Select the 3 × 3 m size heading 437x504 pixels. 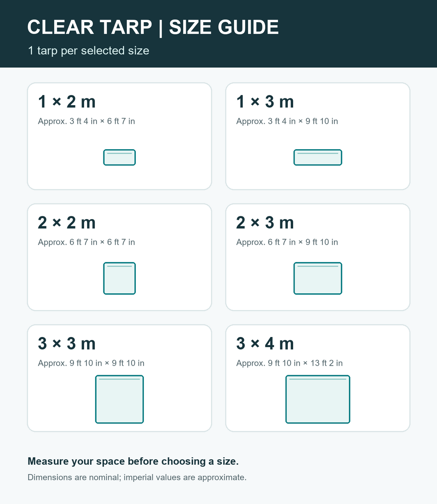click(67, 344)
